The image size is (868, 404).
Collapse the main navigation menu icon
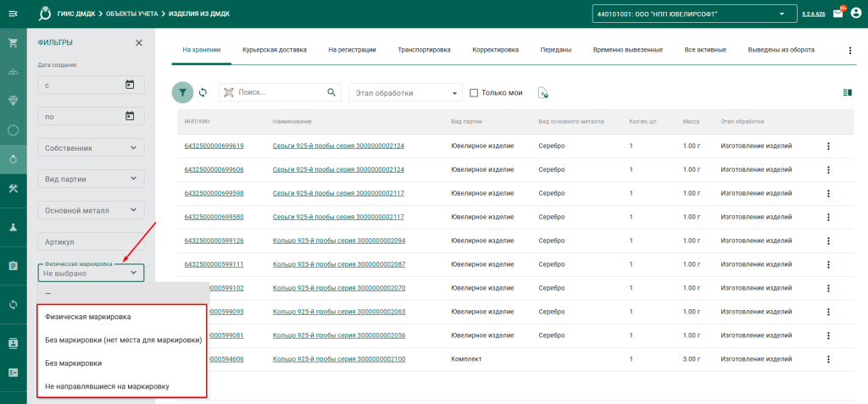click(x=13, y=14)
